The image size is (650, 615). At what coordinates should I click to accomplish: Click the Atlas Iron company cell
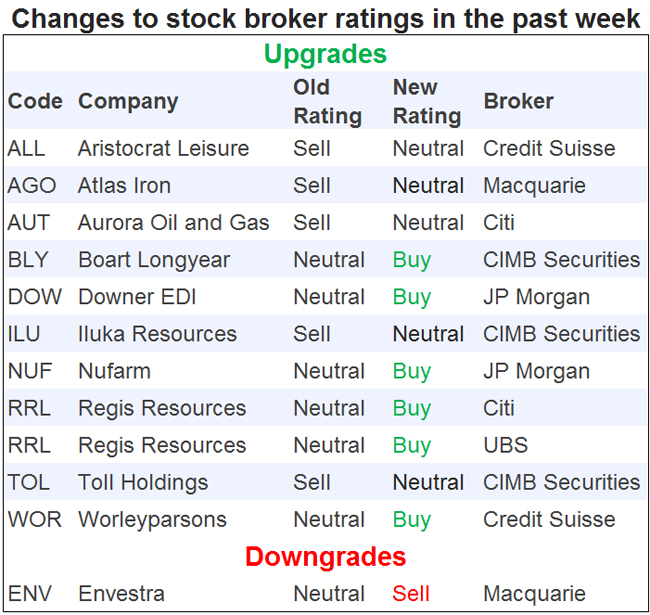(x=124, y=185)
